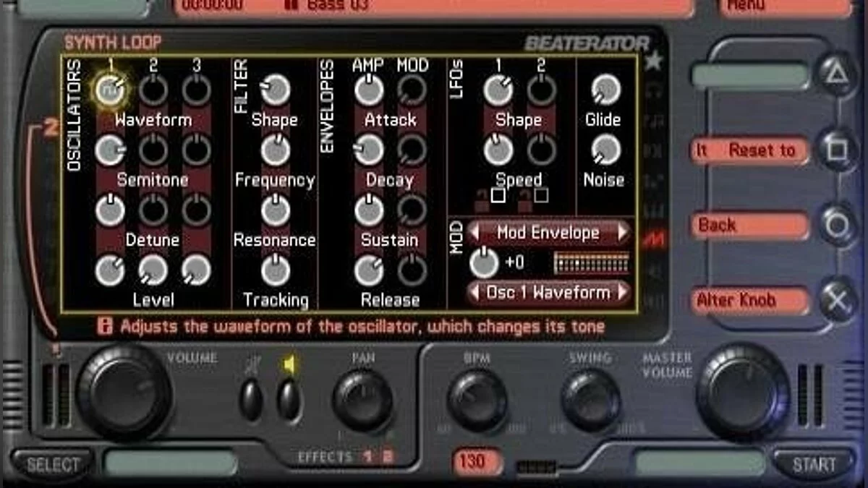Select the MOD envelope Attack knob
Screen dimensions: 868x488
click(x=412, y=90)
